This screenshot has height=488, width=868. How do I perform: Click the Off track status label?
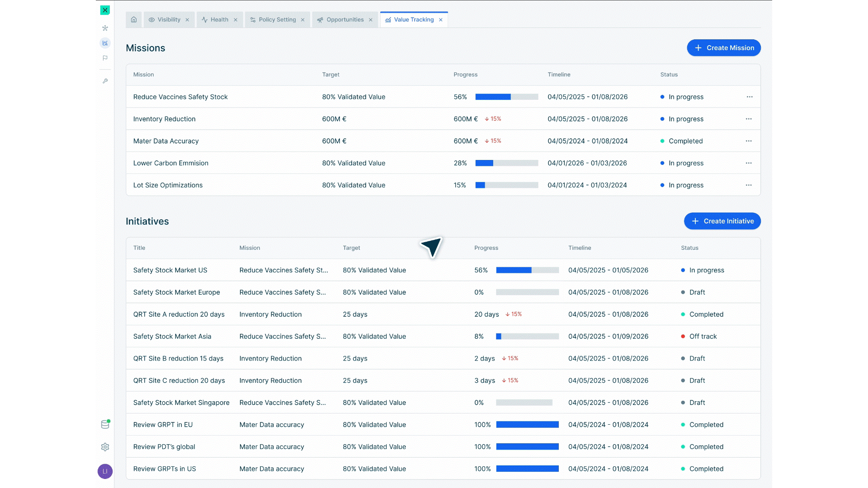pos(703,337)
